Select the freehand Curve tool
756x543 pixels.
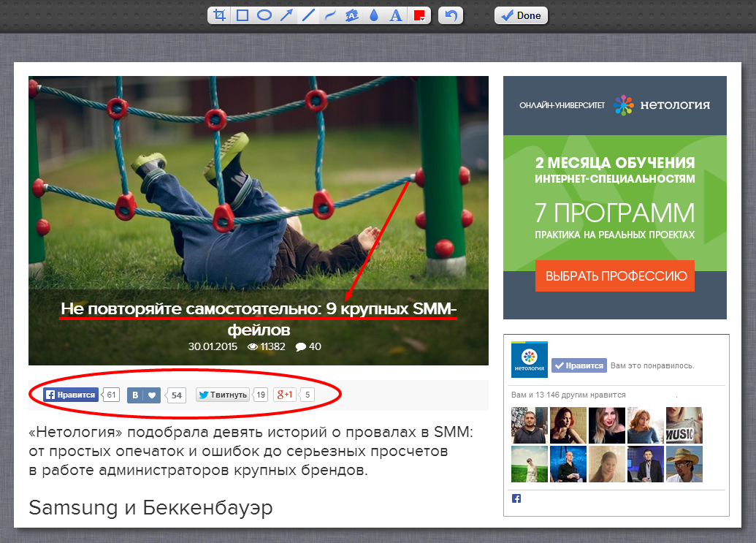pos(330,15)
